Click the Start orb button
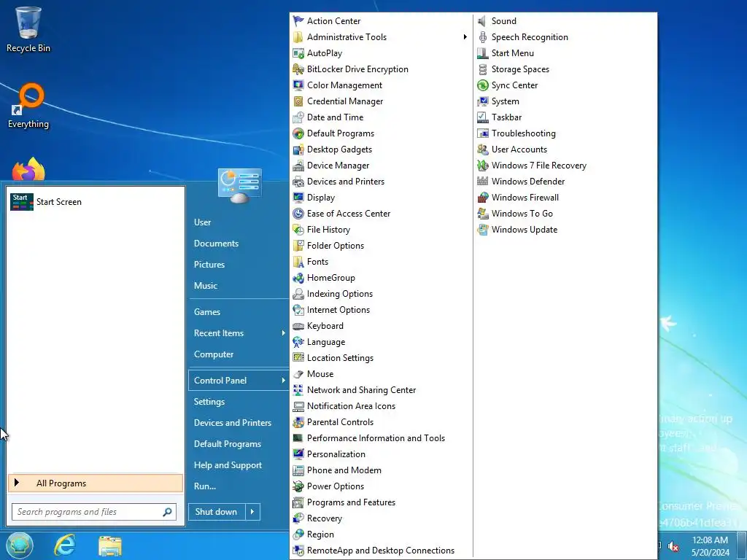 pyautogui.click(x=20, y=545)
